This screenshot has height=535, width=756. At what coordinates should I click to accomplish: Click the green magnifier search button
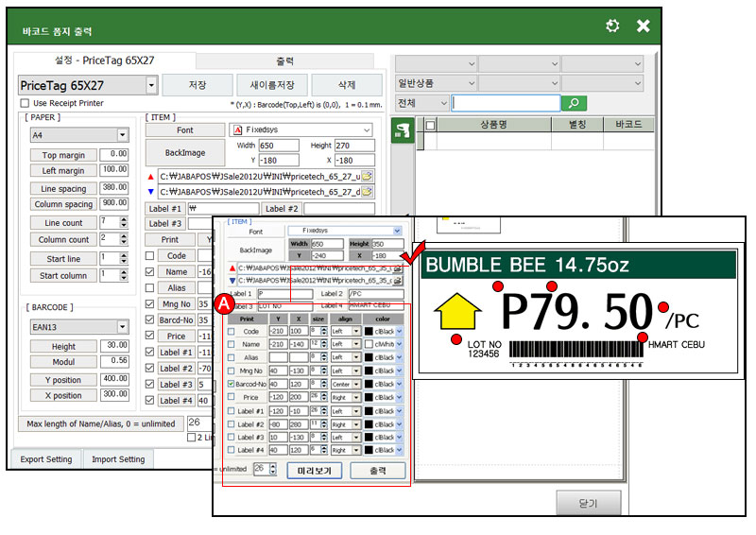point(574,103)
